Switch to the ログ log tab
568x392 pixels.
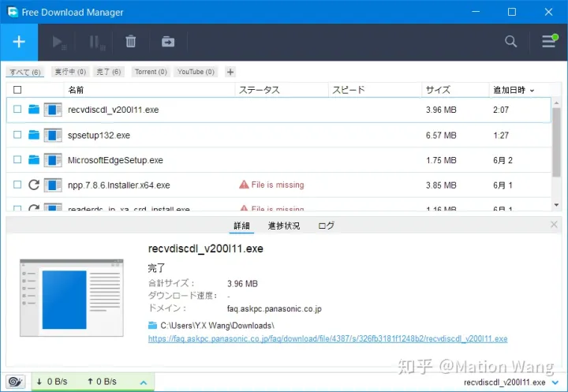pos(326,226)
